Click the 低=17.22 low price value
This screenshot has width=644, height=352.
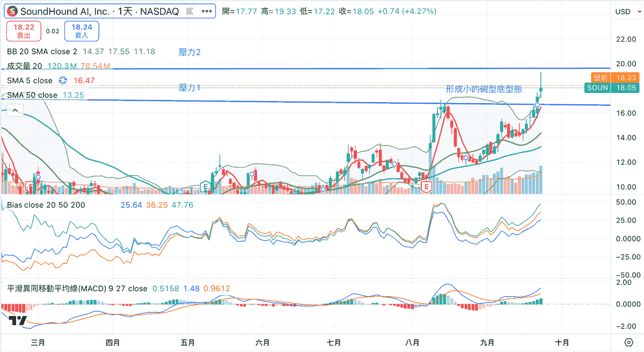318,11
